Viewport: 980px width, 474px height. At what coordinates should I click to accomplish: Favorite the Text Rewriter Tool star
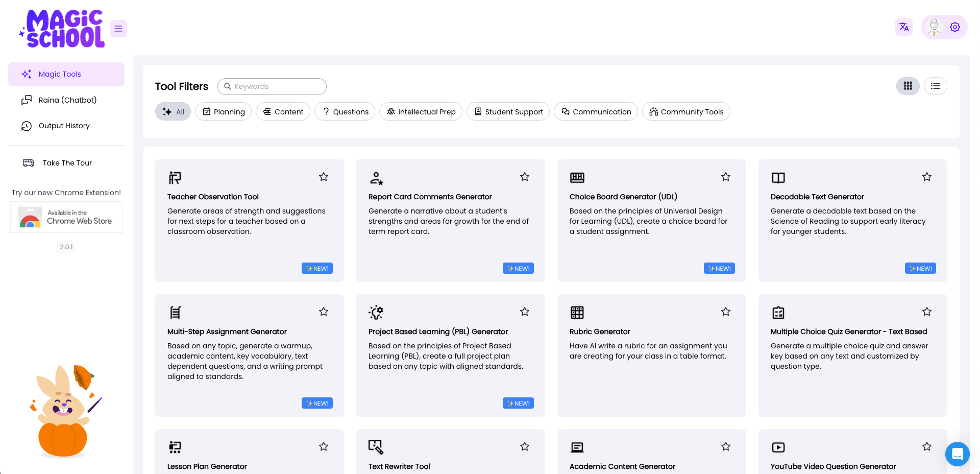(525, 446)
